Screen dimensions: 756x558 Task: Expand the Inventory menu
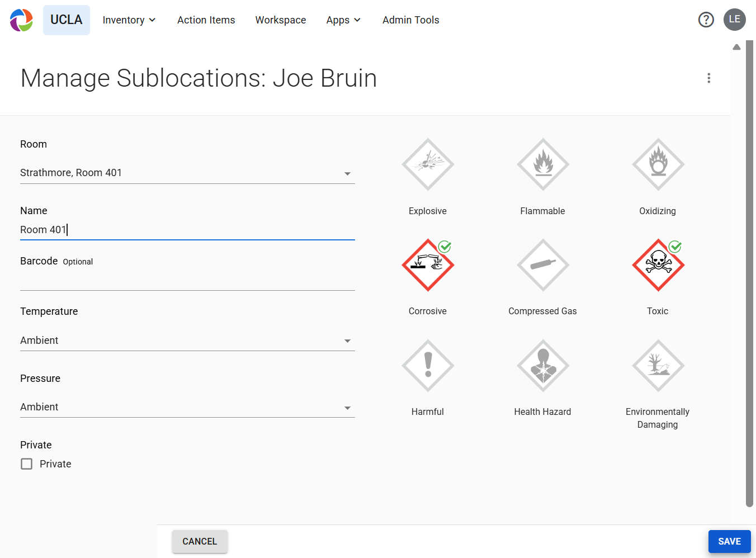[129, 20]
